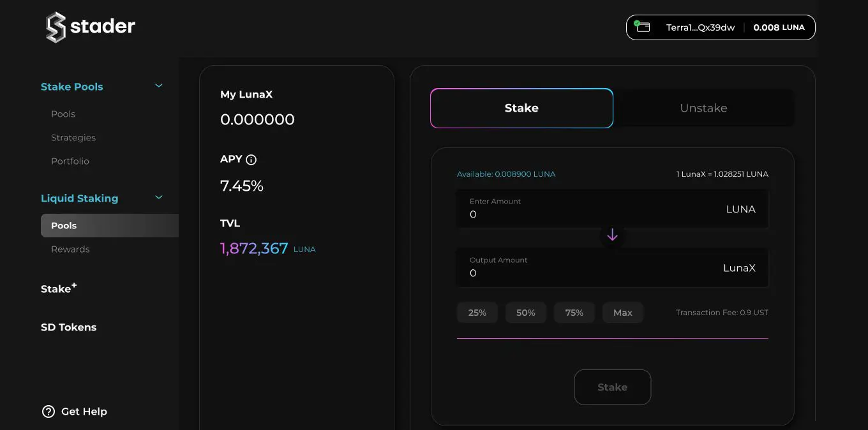Open the Terra1...Qx39dw wallet button
The image size is (868, 430).
721,27
